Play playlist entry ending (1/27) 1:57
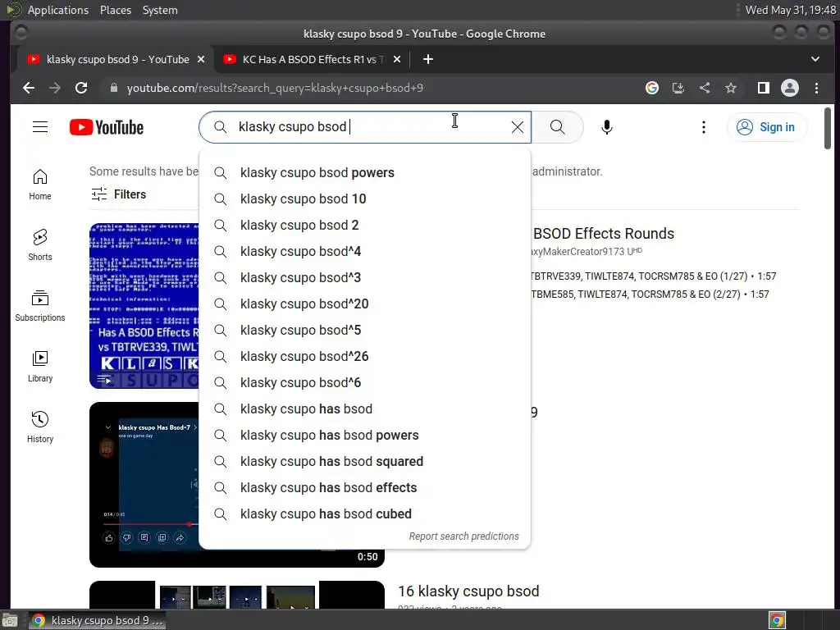This screenshot has height=630, width=840. (x=654, y=276)
